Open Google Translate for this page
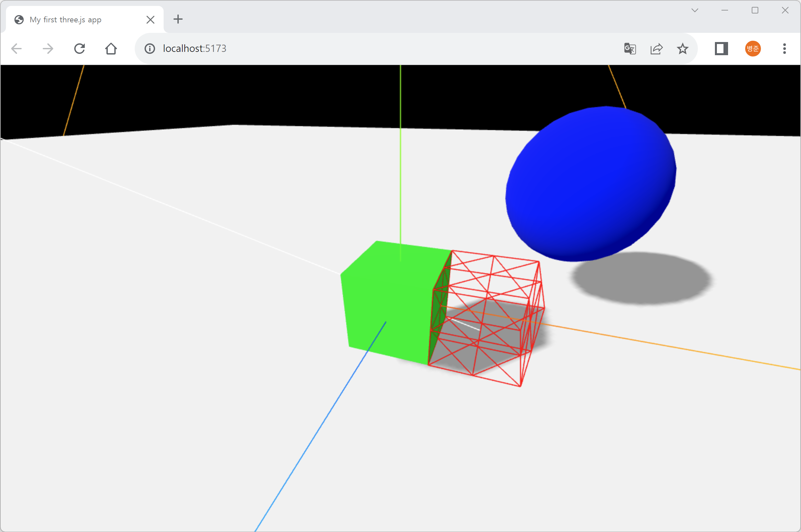Image resolution: width=801 pixels, height=532 pixels. [x=630, y=49]
